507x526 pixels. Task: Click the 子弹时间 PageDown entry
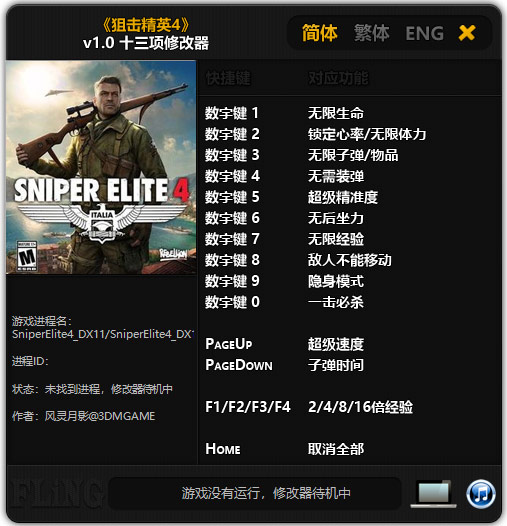click(x=336, y=365)
